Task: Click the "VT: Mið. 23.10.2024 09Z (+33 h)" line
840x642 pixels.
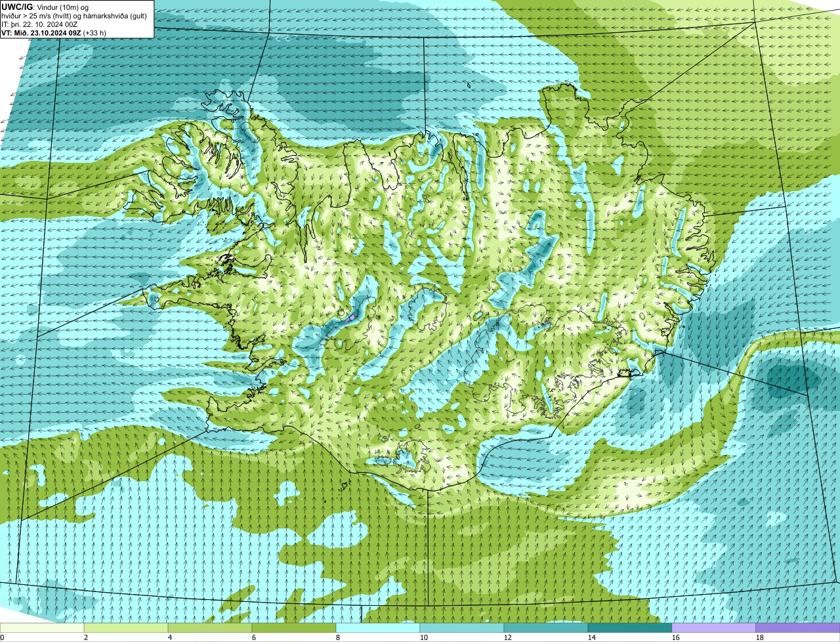Action: coord(54,33)
